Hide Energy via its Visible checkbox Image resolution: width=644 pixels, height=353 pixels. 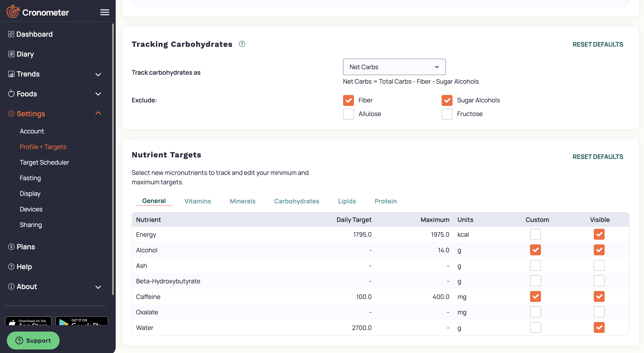tap(599, 234)
